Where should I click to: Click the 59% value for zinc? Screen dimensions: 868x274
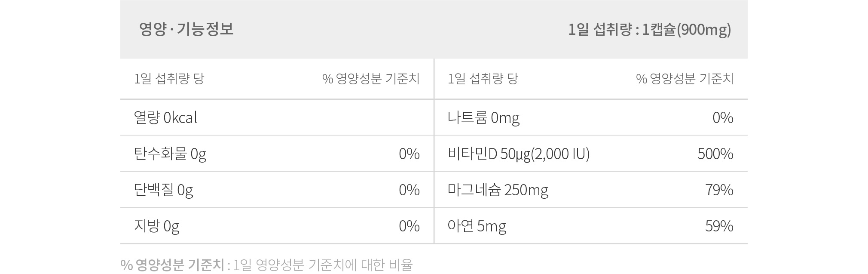[x=719, y=226]
